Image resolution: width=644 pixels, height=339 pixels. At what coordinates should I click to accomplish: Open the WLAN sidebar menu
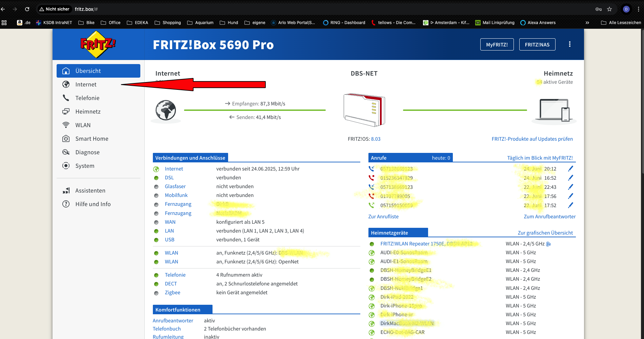(98, 125)
